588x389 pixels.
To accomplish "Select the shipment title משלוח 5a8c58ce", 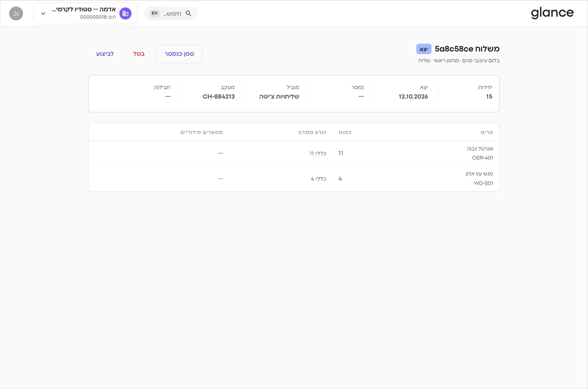I will click(x=467, y=49).
